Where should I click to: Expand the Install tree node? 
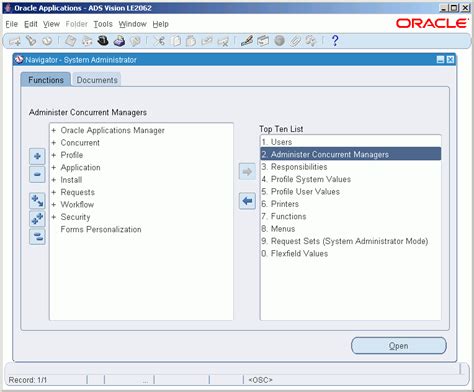54,180
